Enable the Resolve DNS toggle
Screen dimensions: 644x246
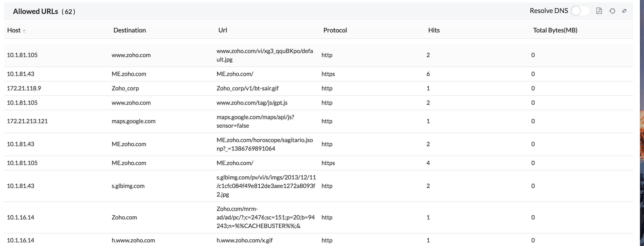tap(581, 11)
